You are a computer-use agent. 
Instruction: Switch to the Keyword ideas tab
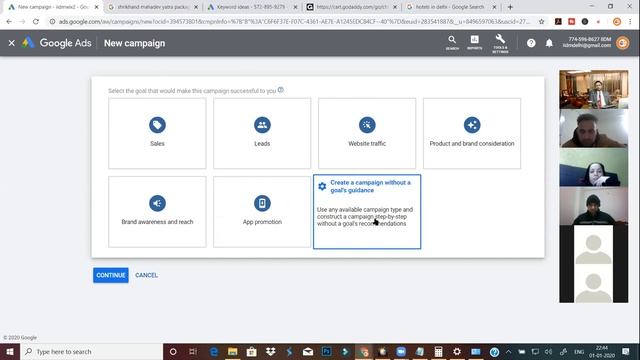pos(252,7)
